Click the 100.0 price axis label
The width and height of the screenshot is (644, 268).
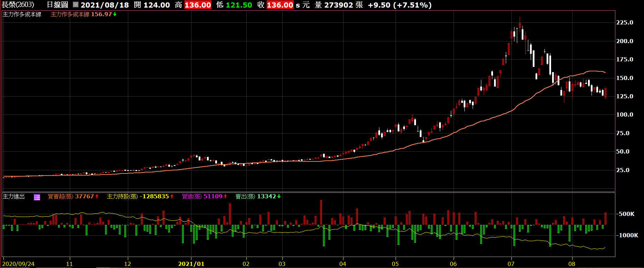[x=625, y=115]
